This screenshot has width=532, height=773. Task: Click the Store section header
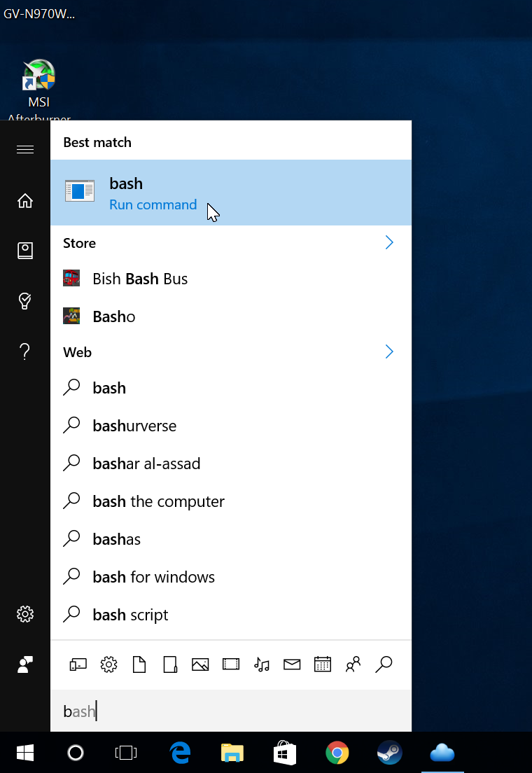pos(79,243)
